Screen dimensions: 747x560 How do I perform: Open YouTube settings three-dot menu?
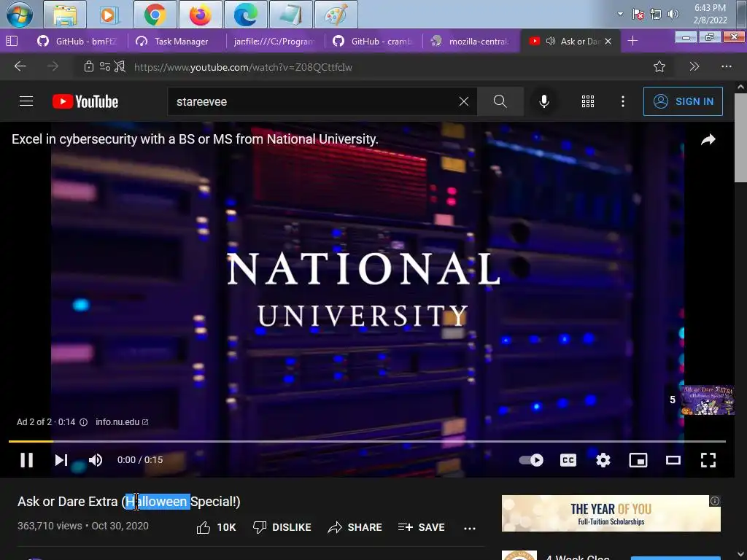pyautogui.click(x=623, y=101)
